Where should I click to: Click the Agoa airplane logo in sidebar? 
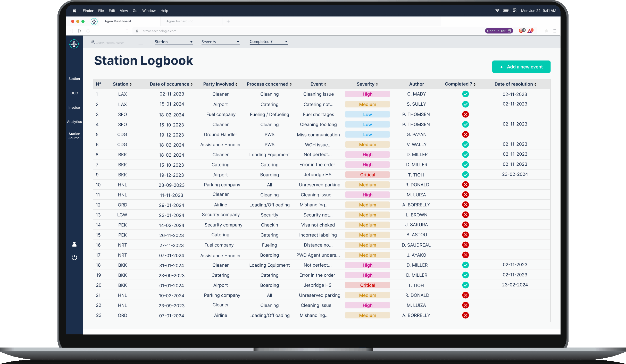[74, 44]
